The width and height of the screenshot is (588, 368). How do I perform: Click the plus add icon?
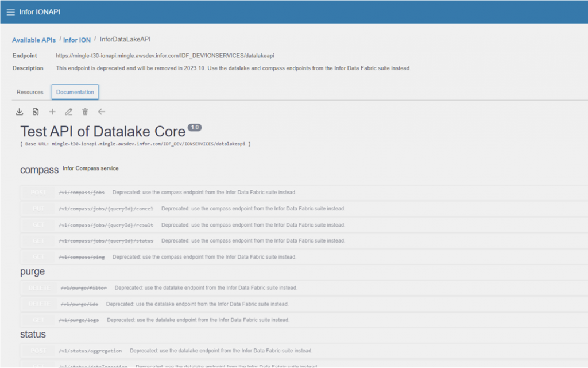point(52,112)
